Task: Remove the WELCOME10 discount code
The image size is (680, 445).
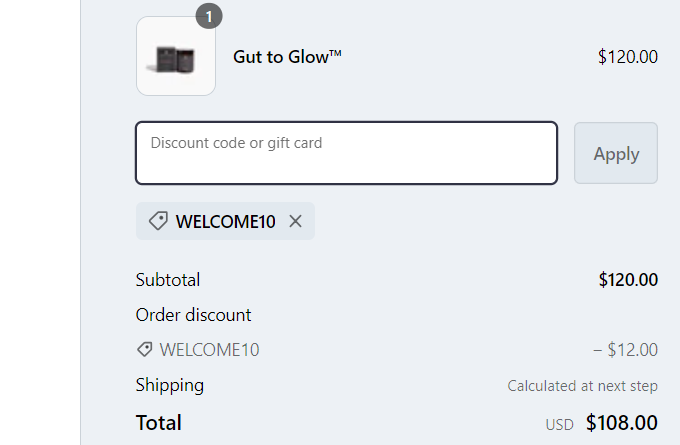Action: pyautogui.click(x=295, y=221)
